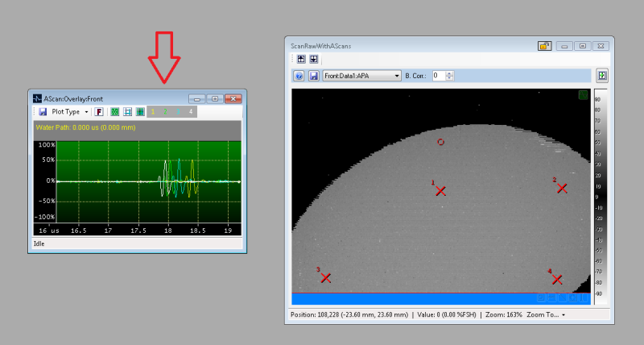The image size is (644, 345).
Task: Select cursor marker 2 on scan image
Action: tap(562, 189)
